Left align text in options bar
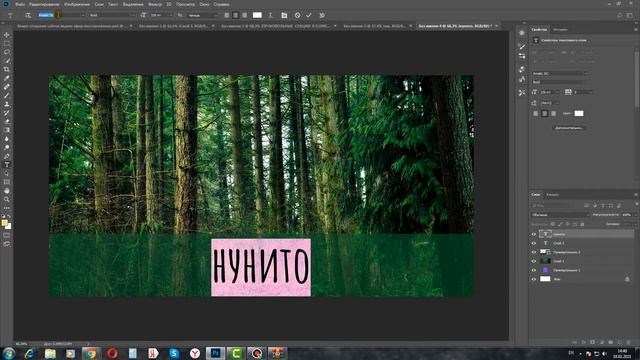 pos(227,15)
